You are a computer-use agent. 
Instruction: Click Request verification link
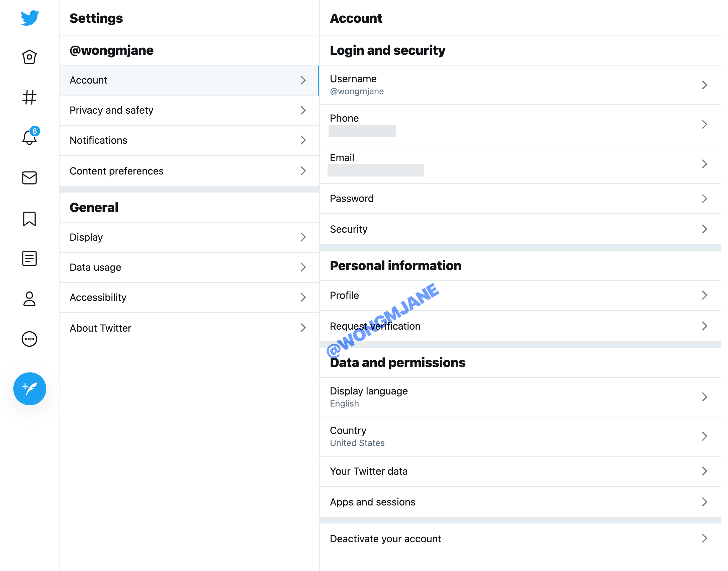375,325
